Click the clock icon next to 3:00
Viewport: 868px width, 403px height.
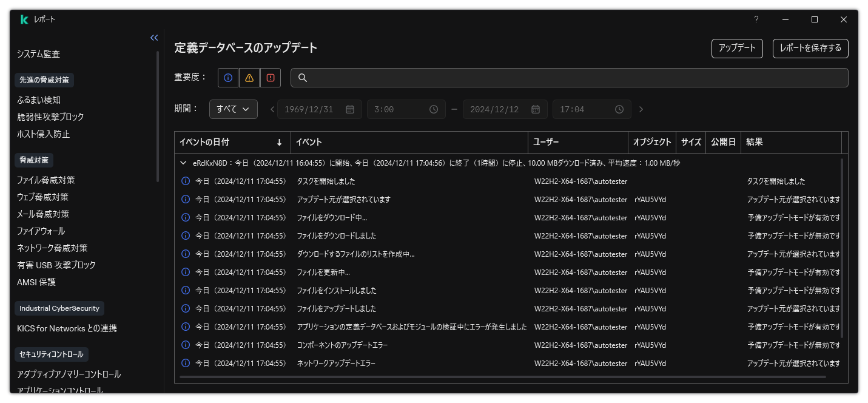433,109
